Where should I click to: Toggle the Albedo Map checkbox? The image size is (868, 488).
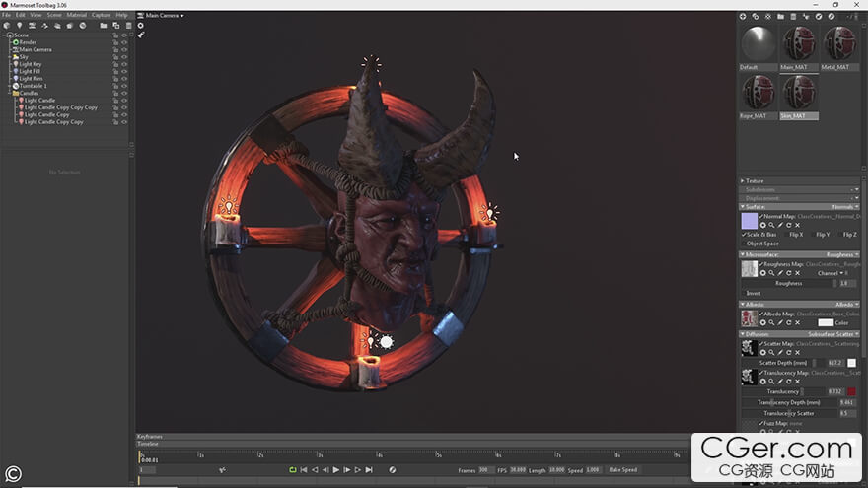(761, 314)
